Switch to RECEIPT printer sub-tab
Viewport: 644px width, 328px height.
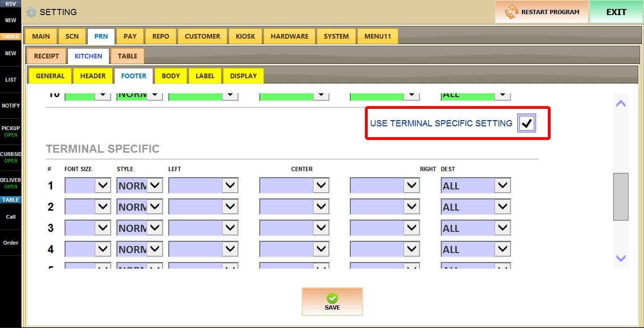46,56
